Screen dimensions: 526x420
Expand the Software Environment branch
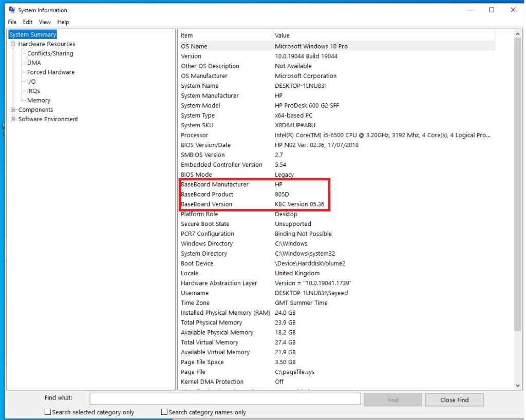click(x=12, y=119)
